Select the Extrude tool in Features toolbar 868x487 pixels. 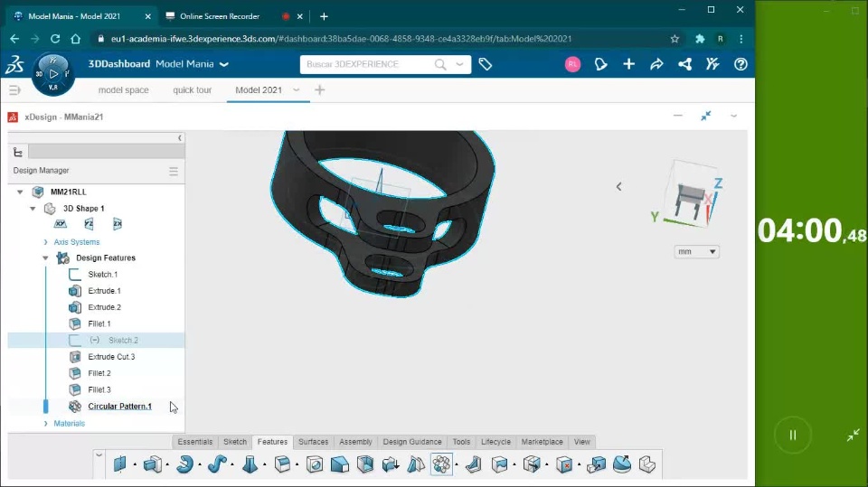(x=152, y=464)
